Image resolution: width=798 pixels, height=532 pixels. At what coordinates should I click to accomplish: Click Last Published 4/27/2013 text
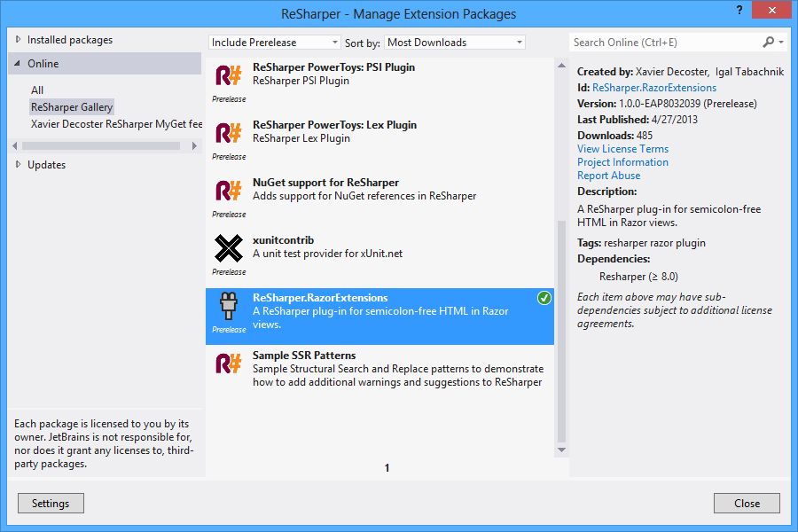(638, 119)
